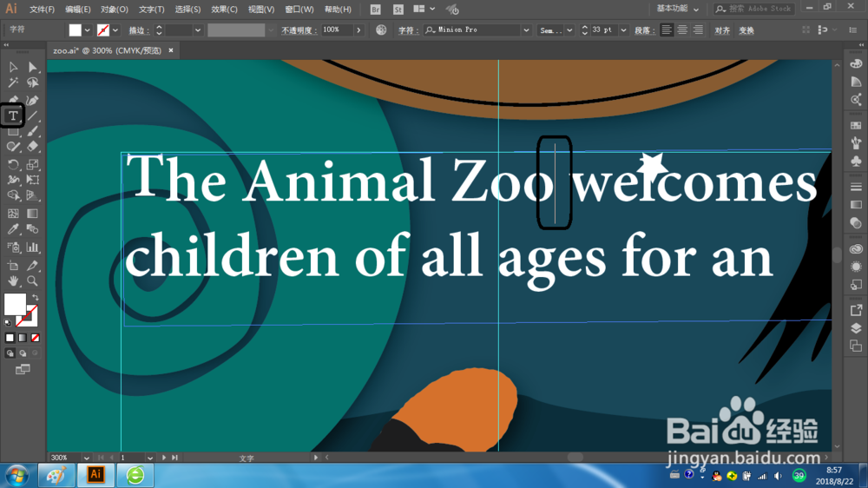Viewport: 868px width, 488px height.
Task: Open the Symbols panel club icon
Action: [856, 162]
